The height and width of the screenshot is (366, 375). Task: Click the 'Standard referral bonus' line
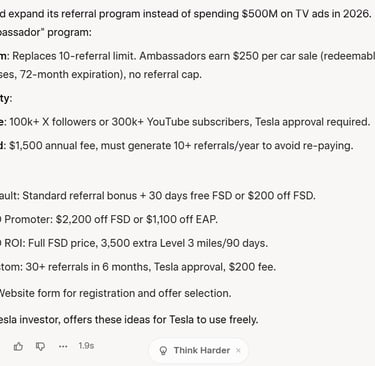(158, 195)
